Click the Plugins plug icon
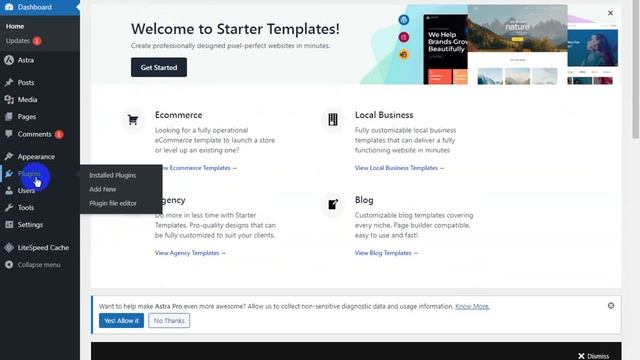640x360 pixels. tap(9, 174)
